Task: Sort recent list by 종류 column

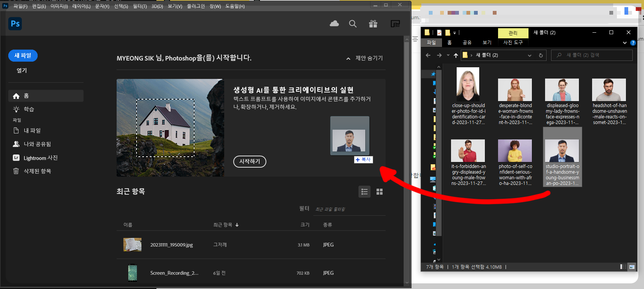Action: tap(328, 225)
